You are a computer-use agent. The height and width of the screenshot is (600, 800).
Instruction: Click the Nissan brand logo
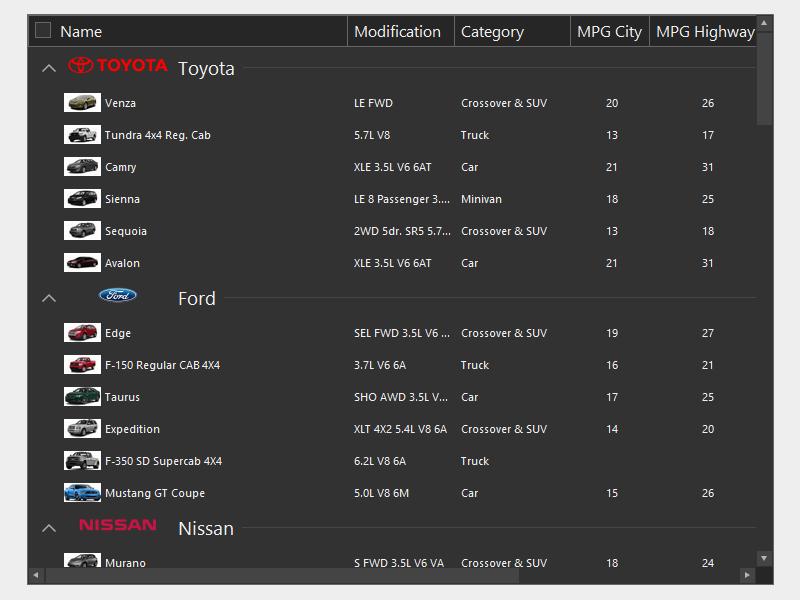[x=118, y=525]
